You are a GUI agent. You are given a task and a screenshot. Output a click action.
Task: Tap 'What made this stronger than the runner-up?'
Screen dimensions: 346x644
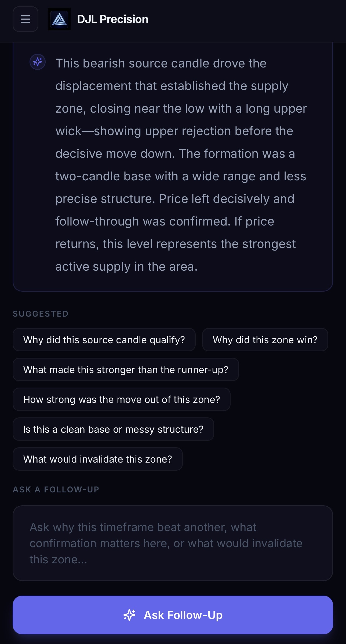pos(126,370)
